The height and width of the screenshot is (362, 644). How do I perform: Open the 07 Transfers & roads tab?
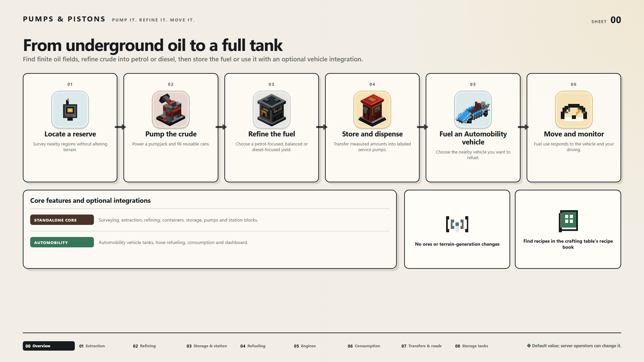coord(421,346)
